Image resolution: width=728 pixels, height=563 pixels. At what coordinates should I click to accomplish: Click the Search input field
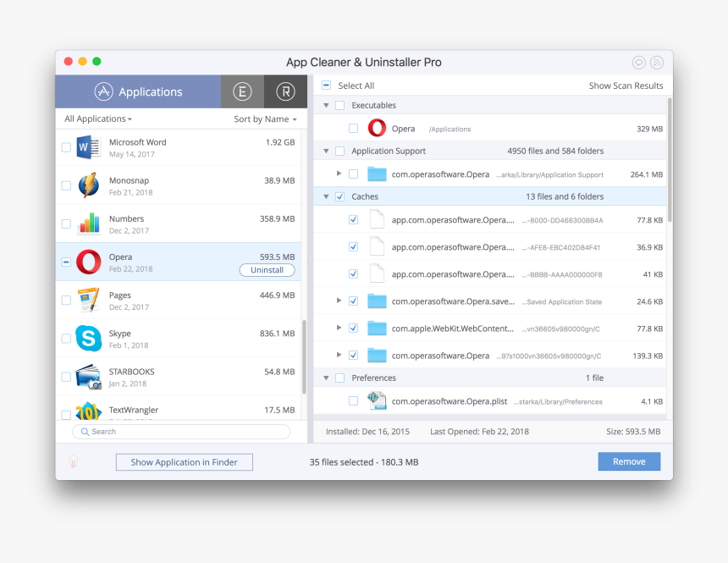coord(181,432)
